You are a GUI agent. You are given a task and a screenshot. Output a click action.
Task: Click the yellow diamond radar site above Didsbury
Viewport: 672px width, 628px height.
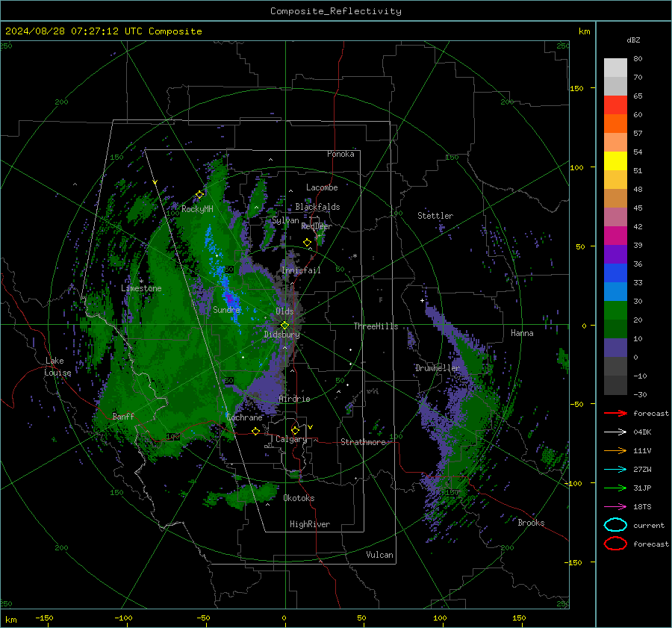coord(284,326)
